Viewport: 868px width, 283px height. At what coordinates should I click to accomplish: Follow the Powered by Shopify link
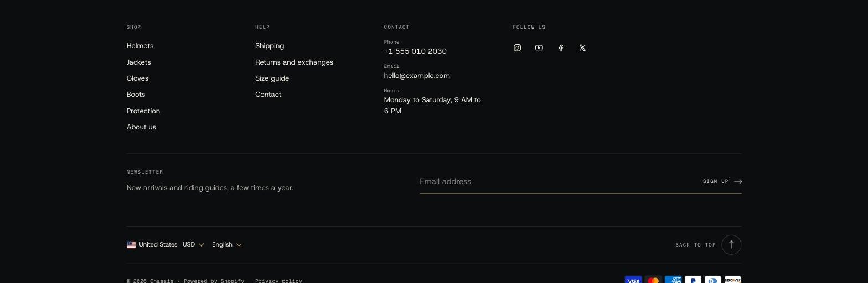(x=214, y=281)
